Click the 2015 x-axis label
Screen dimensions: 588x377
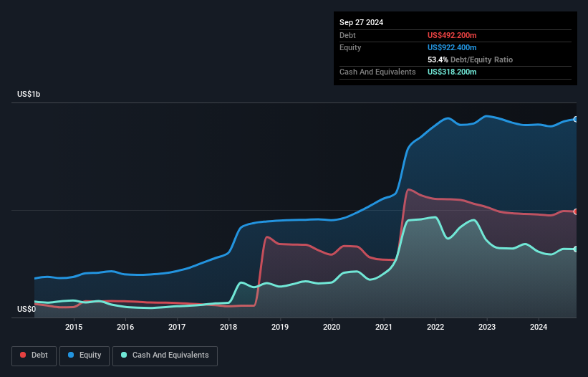tap(74, 327)
